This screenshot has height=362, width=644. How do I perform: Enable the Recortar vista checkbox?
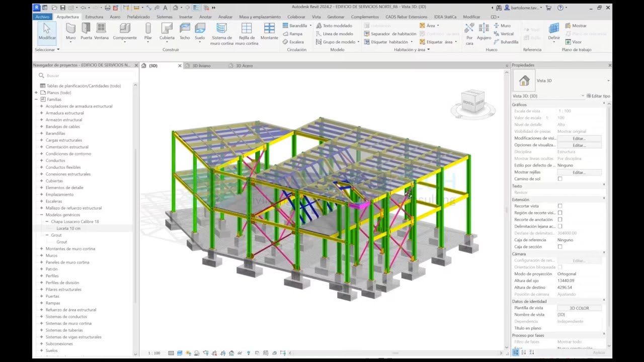click(x=560, y=206)
